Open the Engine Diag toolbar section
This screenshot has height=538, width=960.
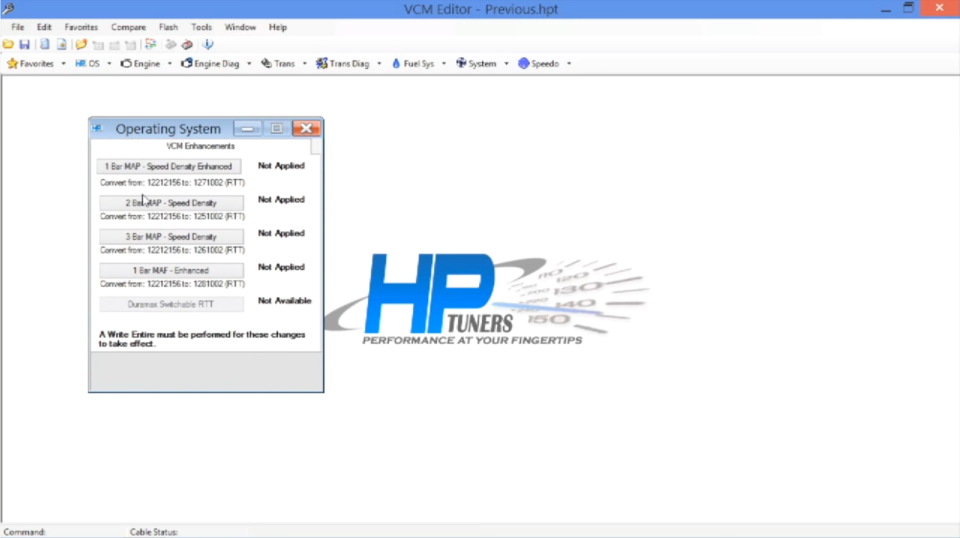pyautogui.click(x=210, y=64)
